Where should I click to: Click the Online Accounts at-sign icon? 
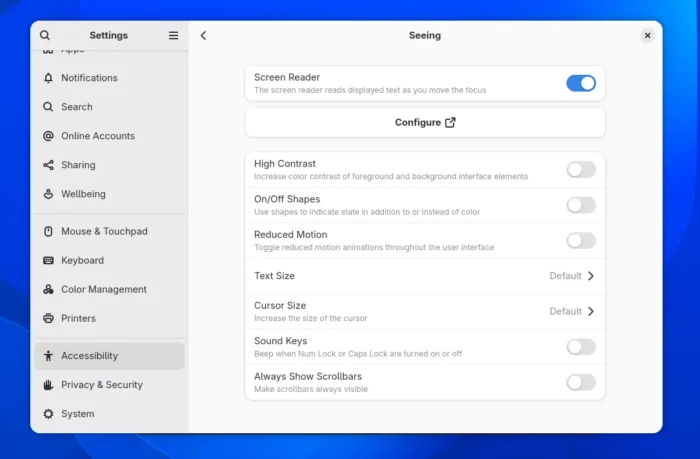tap(48, 136)
